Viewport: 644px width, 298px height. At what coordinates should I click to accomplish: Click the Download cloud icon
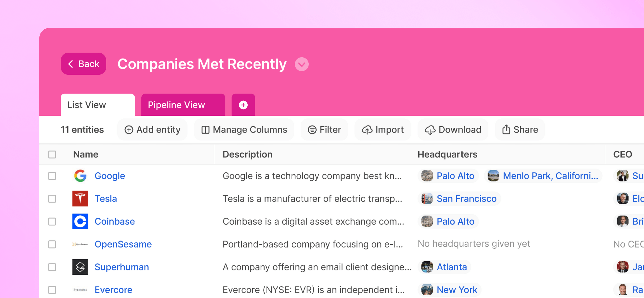pyautogui.click(x=430, y=130)
